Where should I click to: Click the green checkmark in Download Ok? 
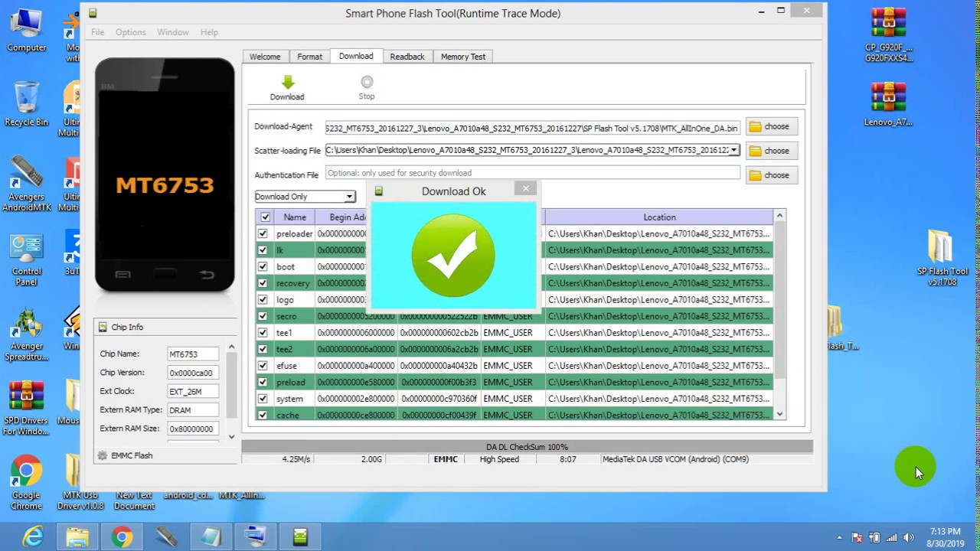click(453, 255)
